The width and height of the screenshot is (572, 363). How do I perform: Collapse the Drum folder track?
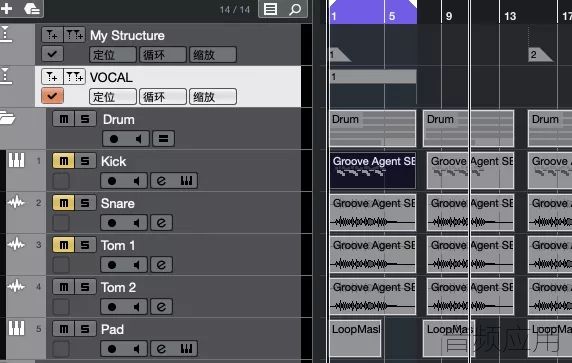click(7, 118)
